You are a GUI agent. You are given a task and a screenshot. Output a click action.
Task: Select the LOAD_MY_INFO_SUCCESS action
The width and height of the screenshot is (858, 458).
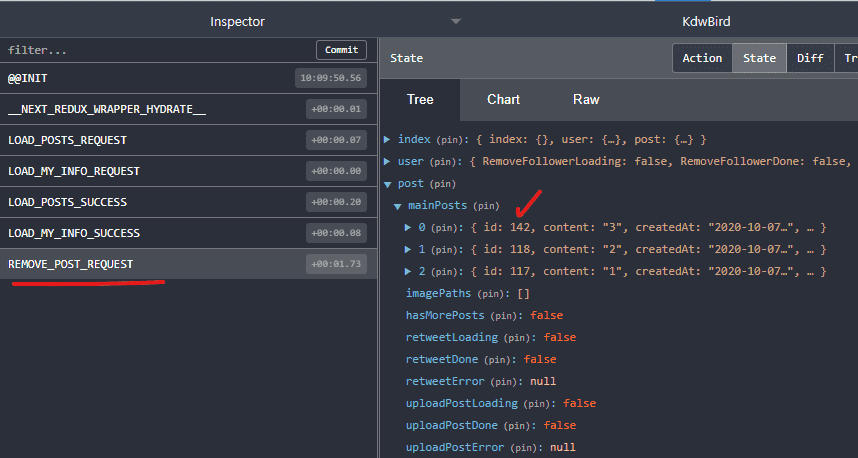pyautogui.click(x=150, y=233)
